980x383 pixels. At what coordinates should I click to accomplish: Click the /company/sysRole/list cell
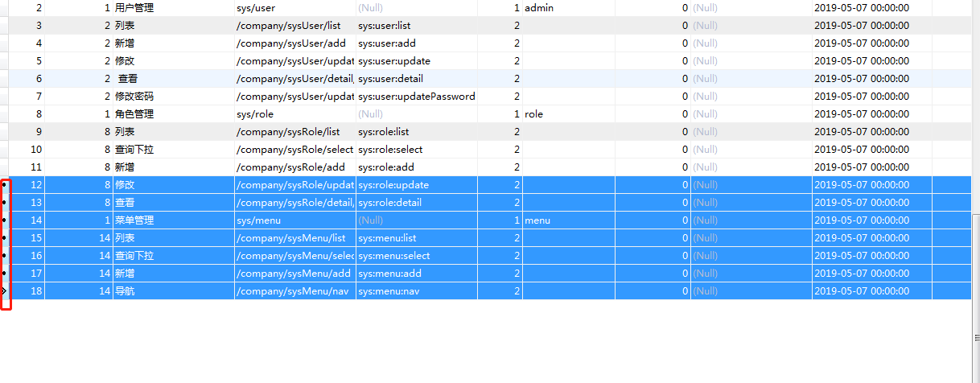[x=294, y=132]
